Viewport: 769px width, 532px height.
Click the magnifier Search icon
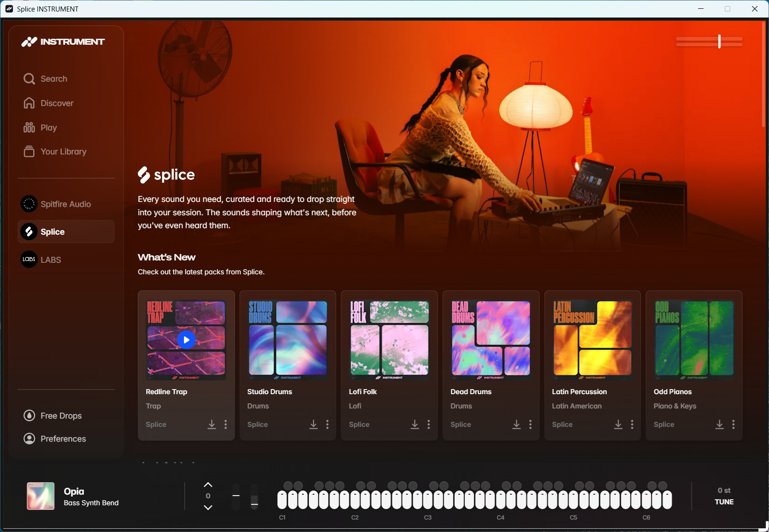(29, 79)
